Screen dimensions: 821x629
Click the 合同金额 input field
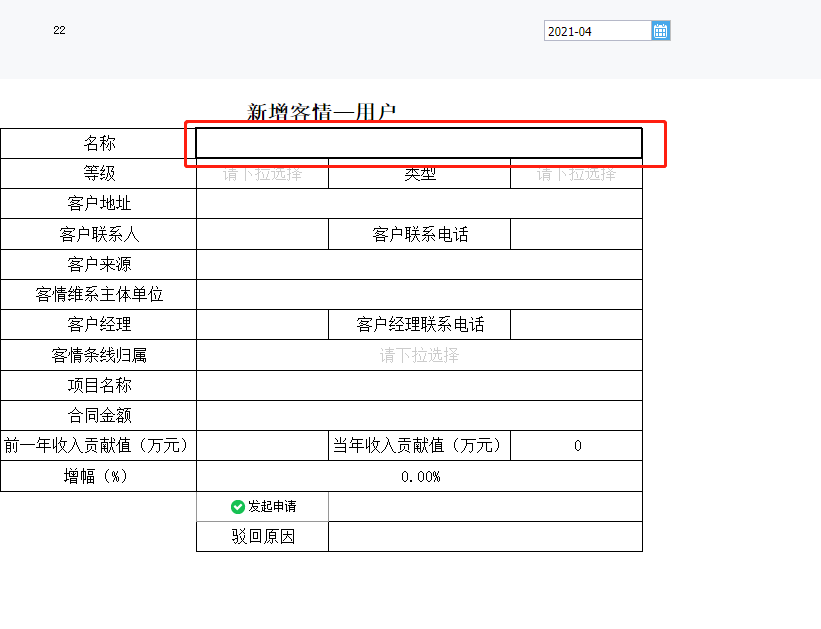tap(419, 416)
